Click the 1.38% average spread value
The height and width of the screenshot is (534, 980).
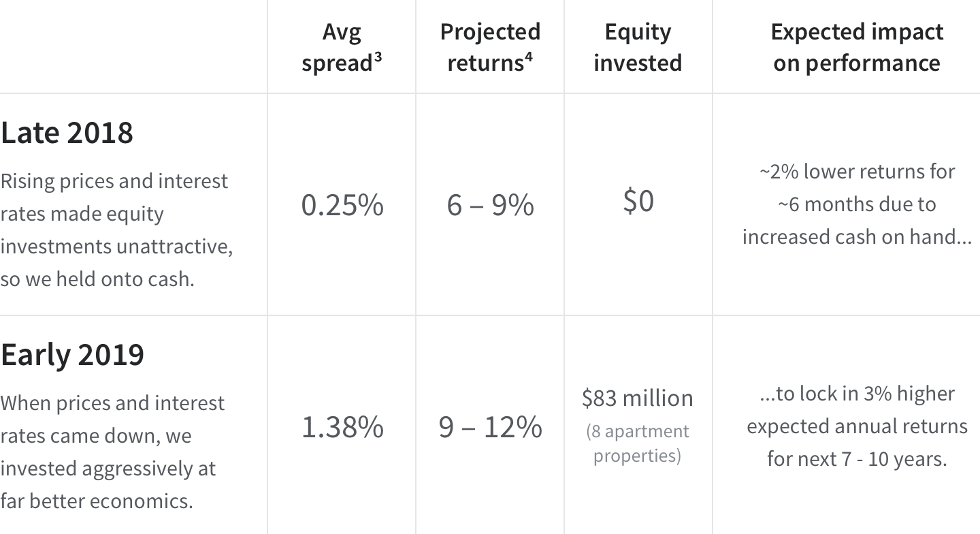(x=342, y=427)
